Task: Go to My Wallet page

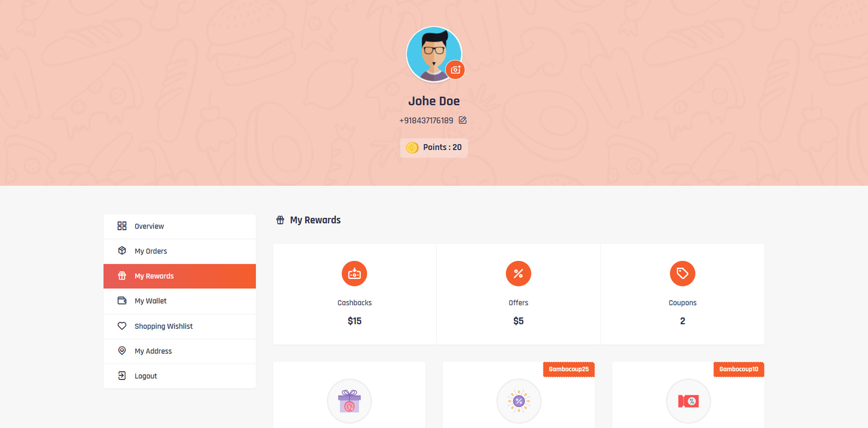Action: 180,301
